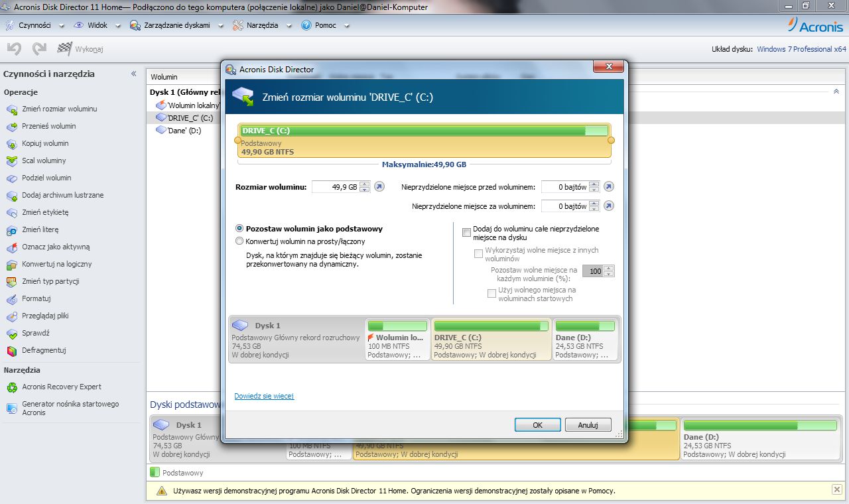The image size is (849, 504).
Task: Click Sprawdź icon in sidebar
Action: coord(11,333)
